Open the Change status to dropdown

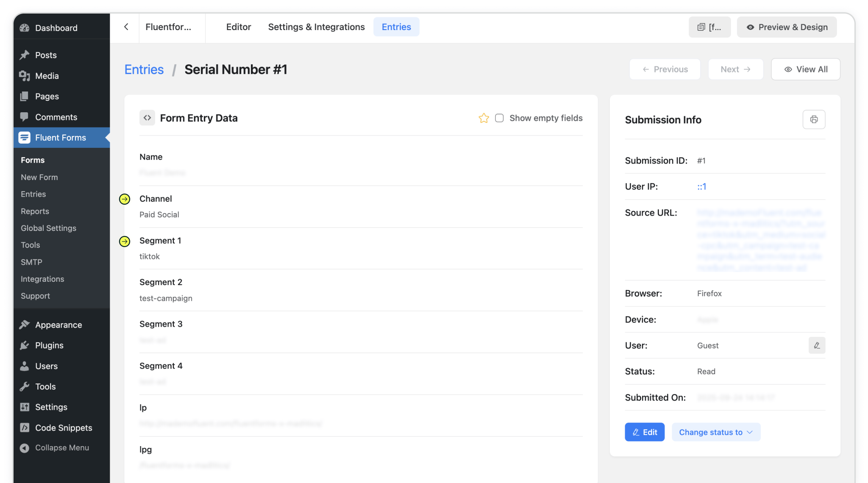click(x=716, y=432)
